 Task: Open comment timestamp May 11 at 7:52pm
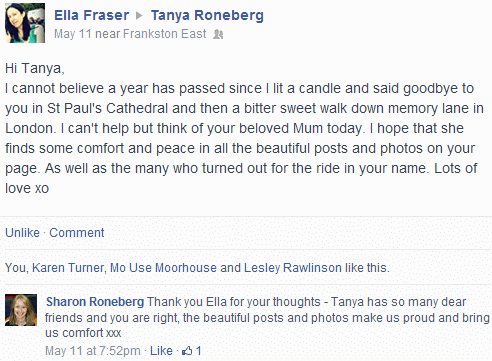click(x=93, y=351)
